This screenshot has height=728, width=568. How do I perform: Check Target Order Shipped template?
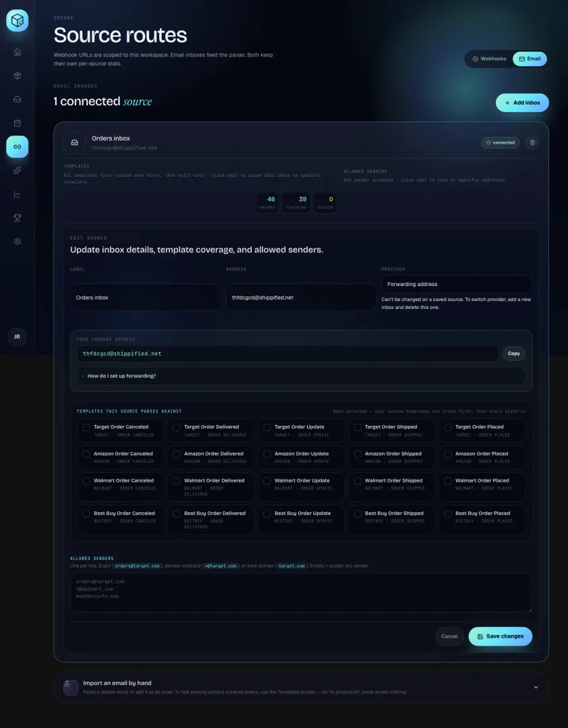(x=358, y=427)
